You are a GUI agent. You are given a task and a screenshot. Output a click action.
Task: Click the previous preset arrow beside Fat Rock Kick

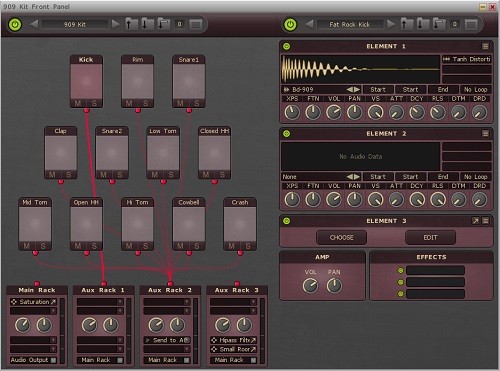(309, 24)
